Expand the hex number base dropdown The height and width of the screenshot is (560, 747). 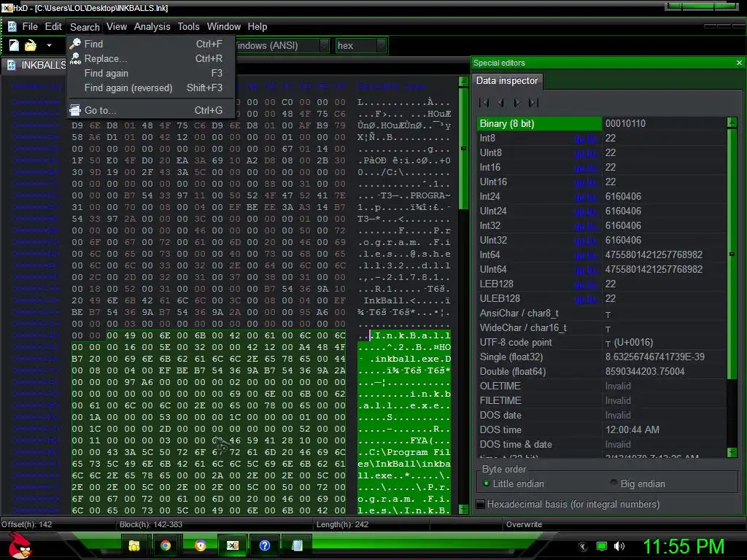tap(381, 46)
